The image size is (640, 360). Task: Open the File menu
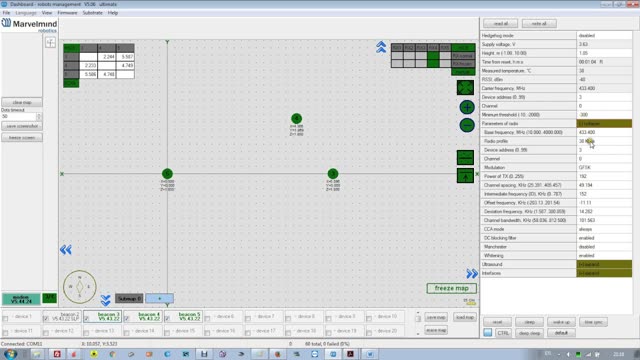pos(6,13)
